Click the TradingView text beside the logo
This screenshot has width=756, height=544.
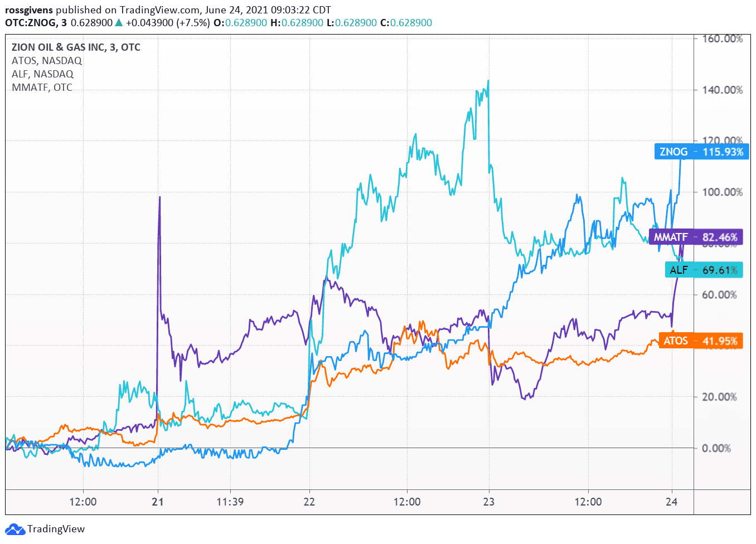(x=56, y=529)
